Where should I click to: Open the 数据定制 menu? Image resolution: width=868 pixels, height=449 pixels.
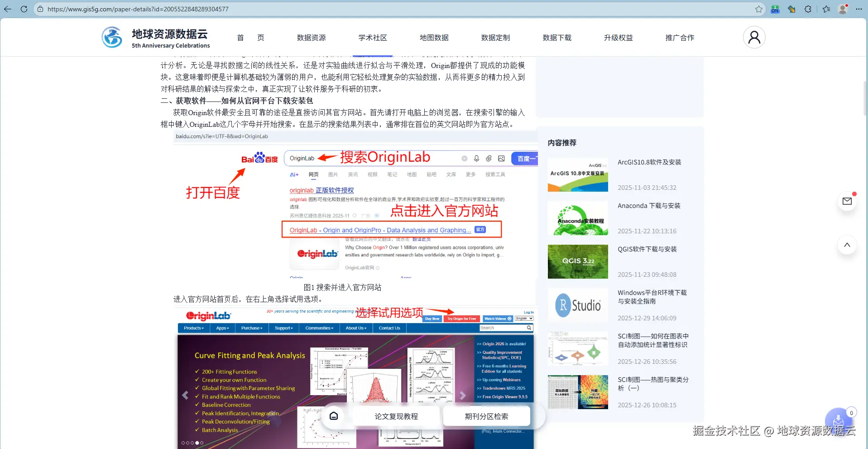click(495, 38)
